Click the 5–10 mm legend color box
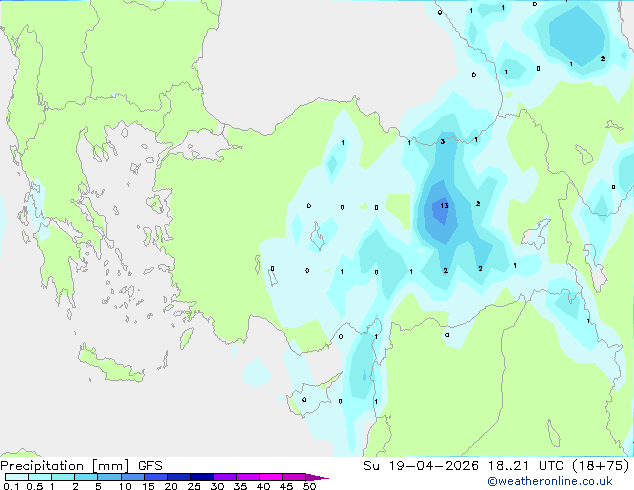 109,477
